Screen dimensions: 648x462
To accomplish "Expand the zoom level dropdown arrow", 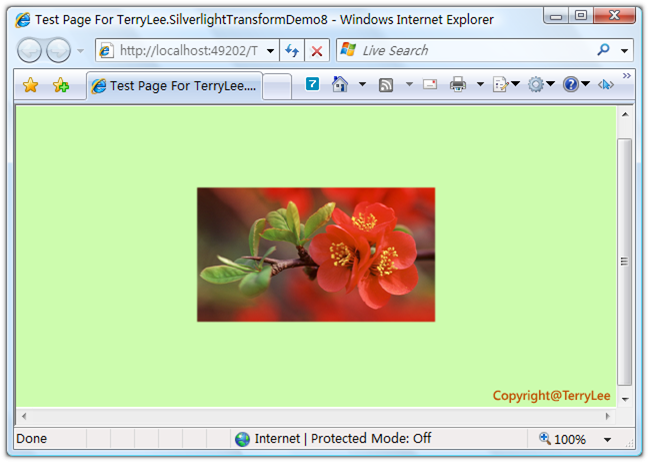I will [607, 439].
